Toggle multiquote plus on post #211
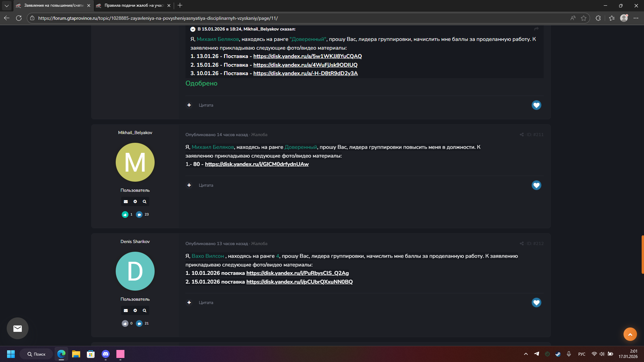 tap(189, 185)
